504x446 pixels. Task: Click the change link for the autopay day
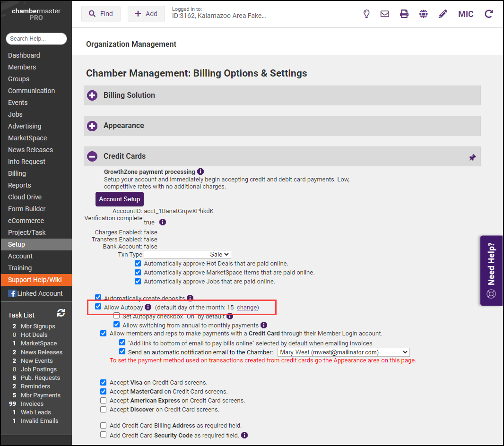[246, 307]
